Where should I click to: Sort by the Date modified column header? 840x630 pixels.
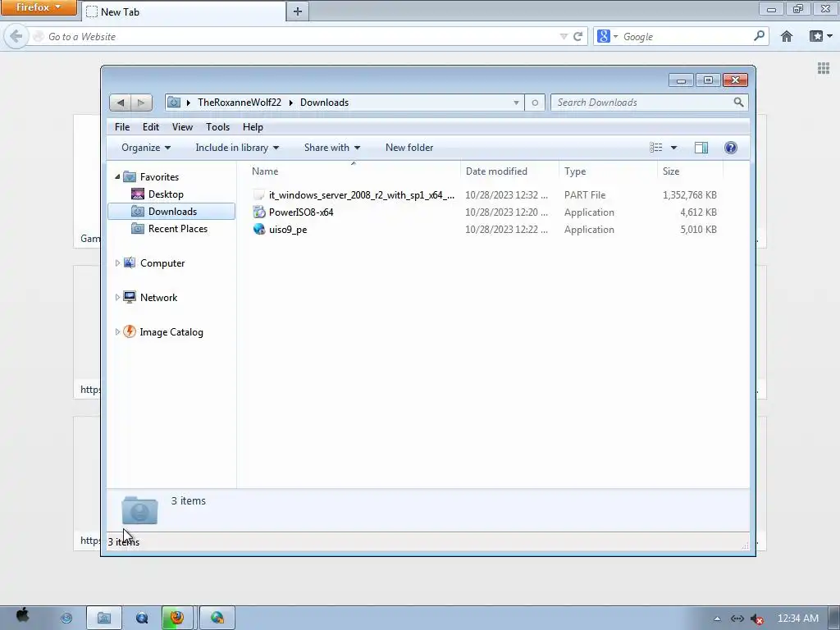pos(509,171)
